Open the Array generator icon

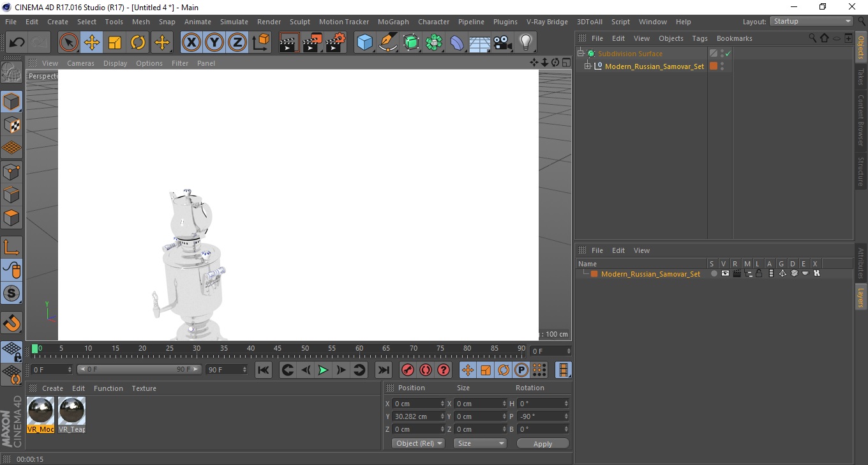point(434,43)
